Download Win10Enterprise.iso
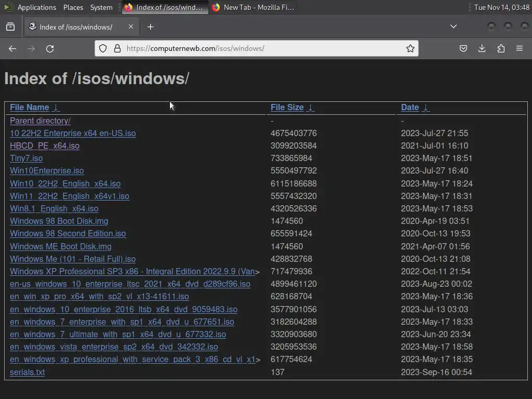 [x=47, y=170]
